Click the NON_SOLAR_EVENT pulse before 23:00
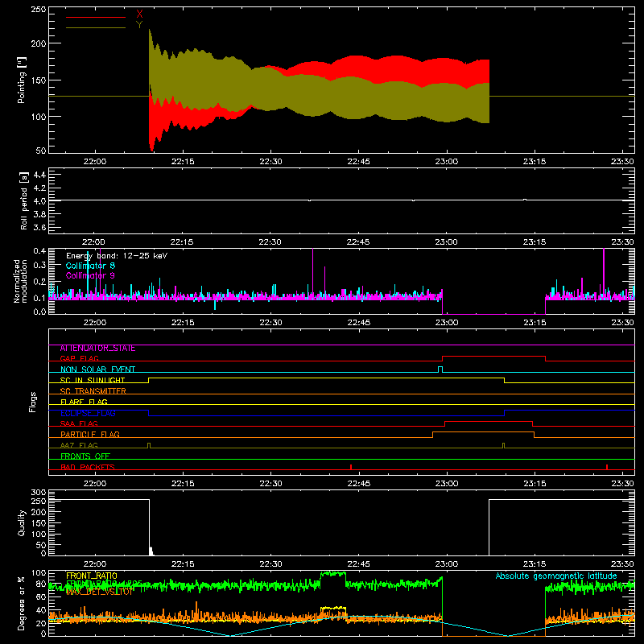This screenshot has width=644, height=644. point(440,369)
